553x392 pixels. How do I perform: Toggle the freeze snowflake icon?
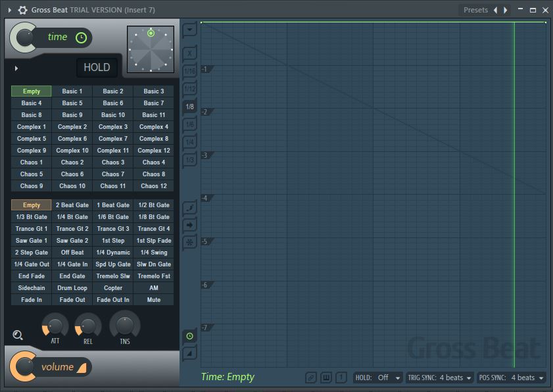click(190, 242)
